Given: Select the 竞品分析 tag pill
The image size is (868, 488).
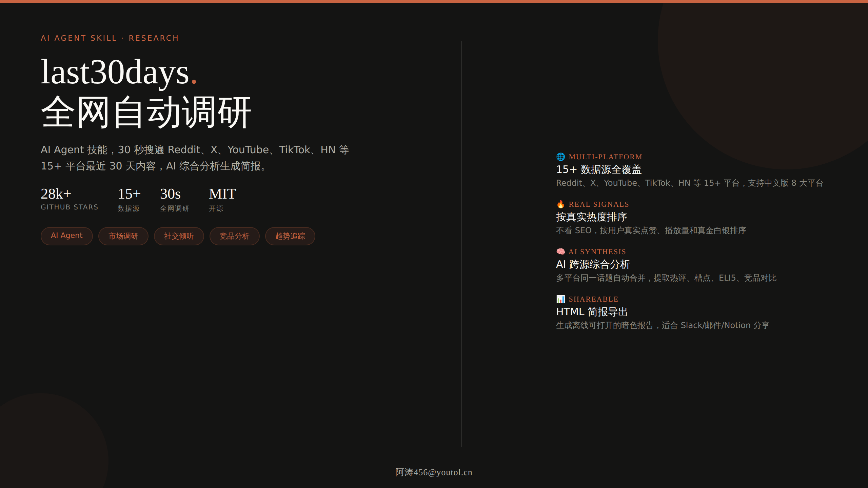Looking at the screenshot, I should (235, 236).
